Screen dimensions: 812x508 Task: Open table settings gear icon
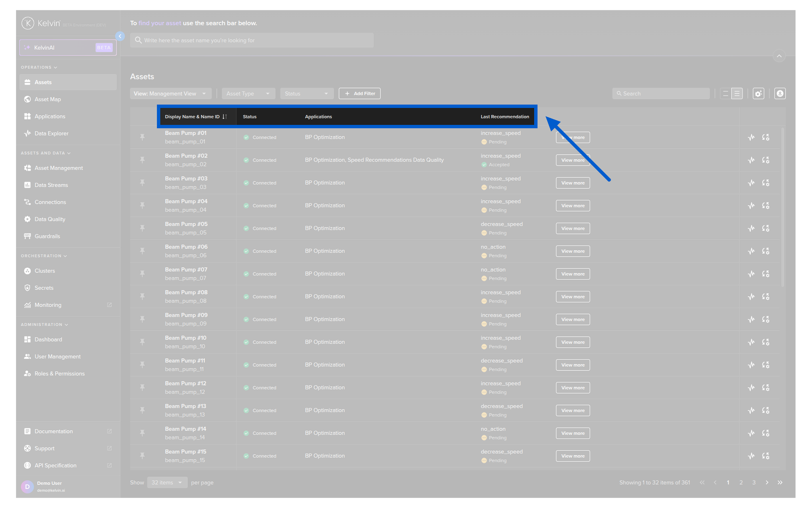[x=758, y=94]
